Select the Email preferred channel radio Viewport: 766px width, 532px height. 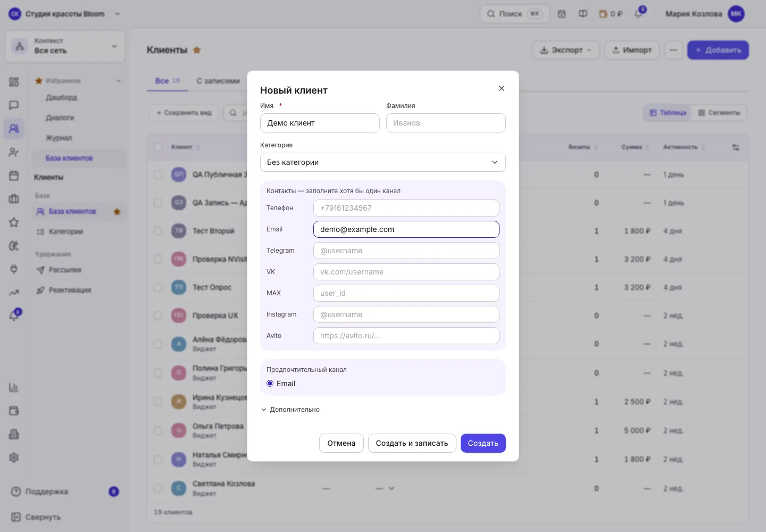pyautogui.click(x=270, y=384)
